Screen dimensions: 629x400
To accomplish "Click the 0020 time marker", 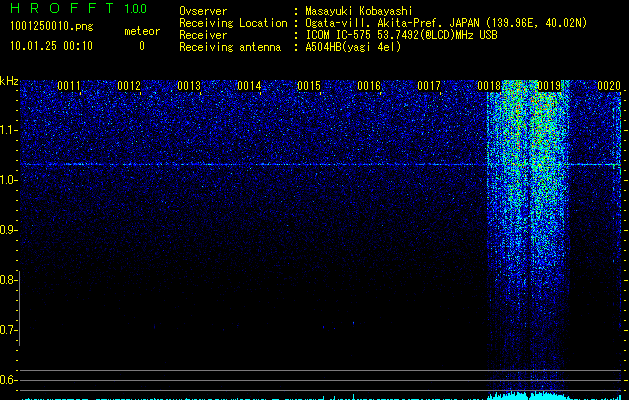I will [609, 86].
